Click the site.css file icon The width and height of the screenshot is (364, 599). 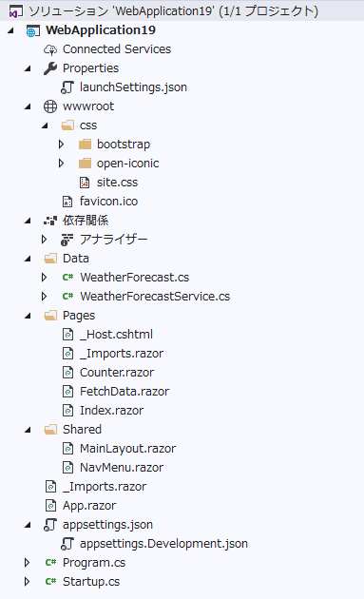pyautogui.click(x=85, y=183)
